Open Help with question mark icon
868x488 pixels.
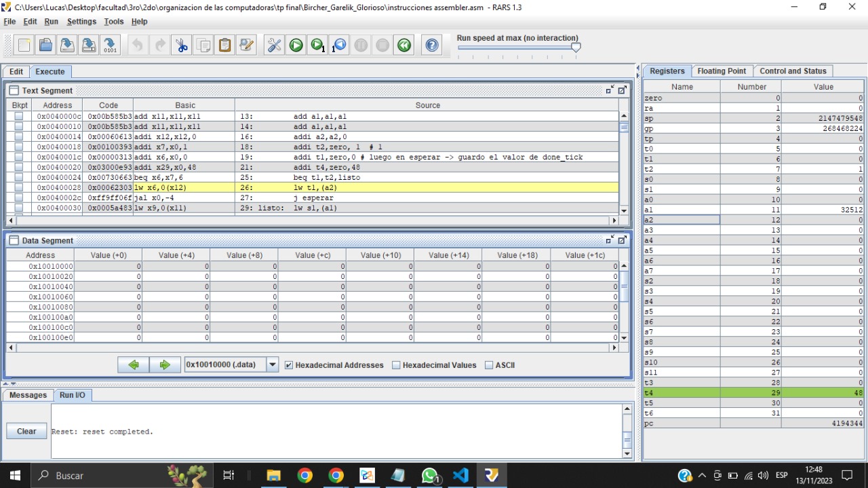point(432,45)
